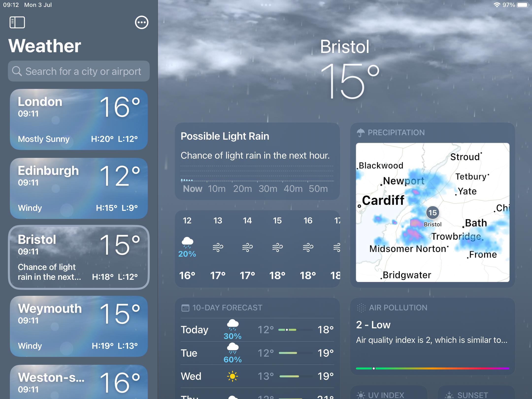Open the precipitation map thumbnail
This screenshot has width=532, height=399.
click(x=433, y=213)
